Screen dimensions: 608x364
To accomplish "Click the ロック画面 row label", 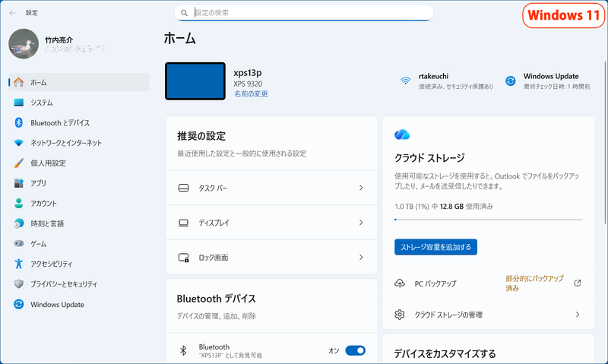I will [x=214, y=258].
